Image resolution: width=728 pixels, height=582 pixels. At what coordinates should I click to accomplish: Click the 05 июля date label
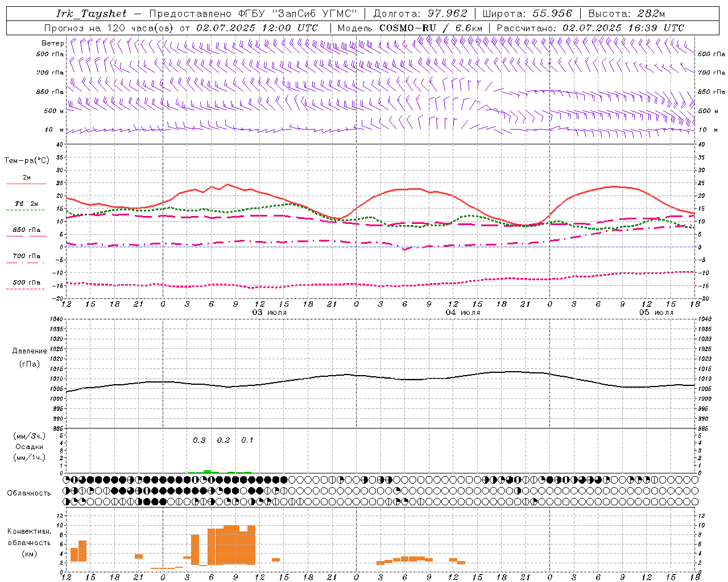(656, 313)
